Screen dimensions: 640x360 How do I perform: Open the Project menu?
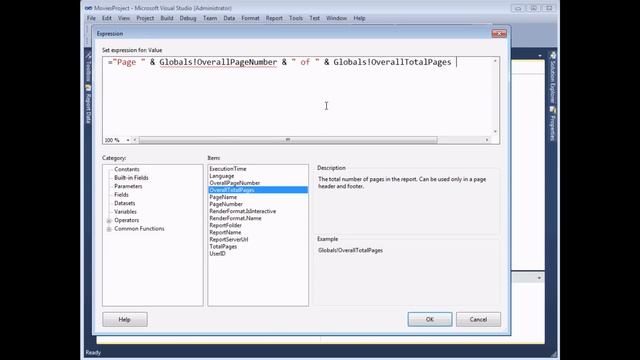click(145, 18)
